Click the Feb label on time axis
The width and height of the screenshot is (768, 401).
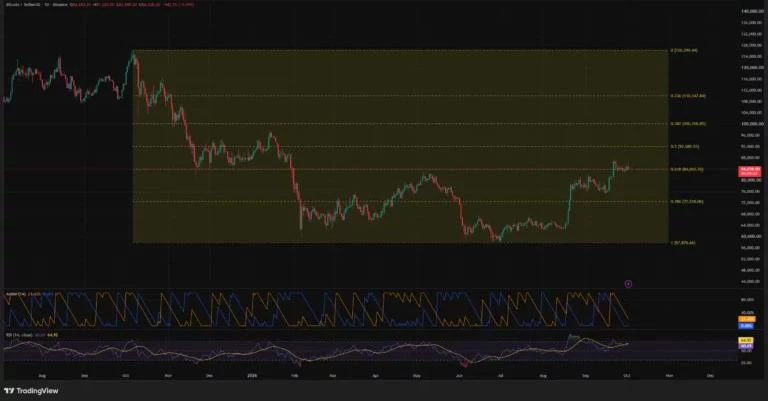(x=294, y=376)
